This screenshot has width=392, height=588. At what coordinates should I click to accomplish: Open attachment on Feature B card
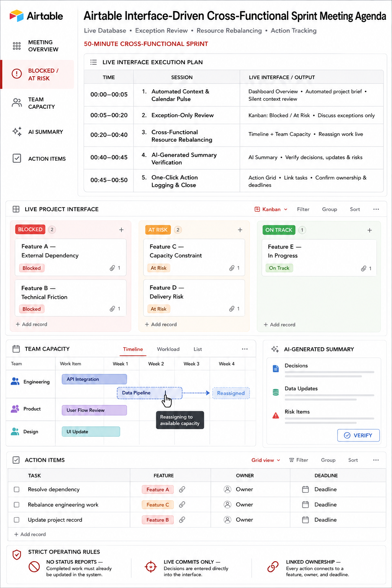[x=112, y=309]
